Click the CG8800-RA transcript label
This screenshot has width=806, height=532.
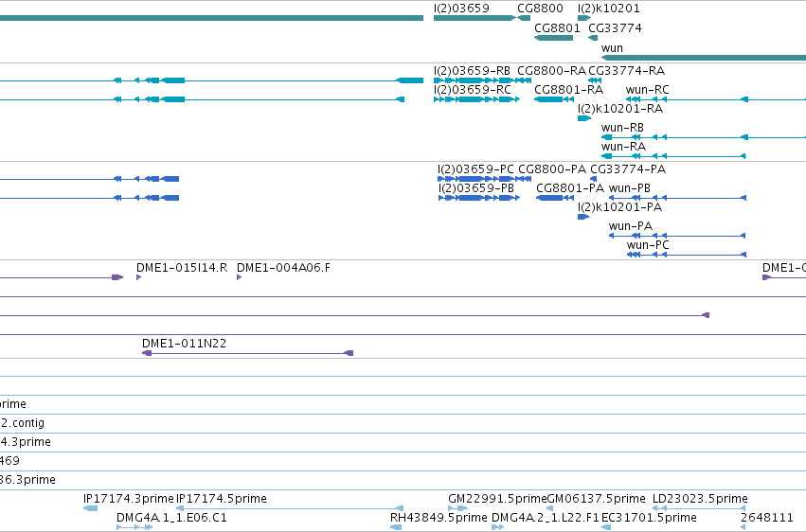point(551,70)
